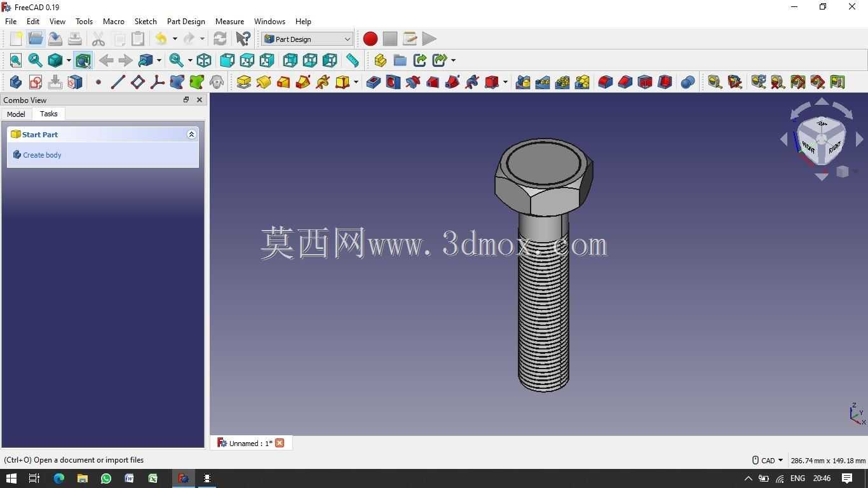This screenshot has height=488, width=868.
Task: Expand the subtractive primitive dropdown arrow
Action: coord(505,82)
